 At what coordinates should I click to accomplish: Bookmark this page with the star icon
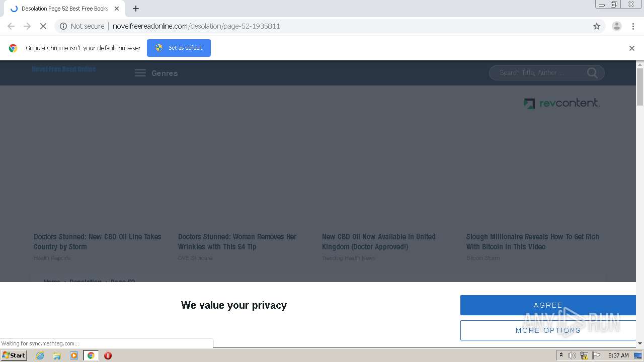597,26
